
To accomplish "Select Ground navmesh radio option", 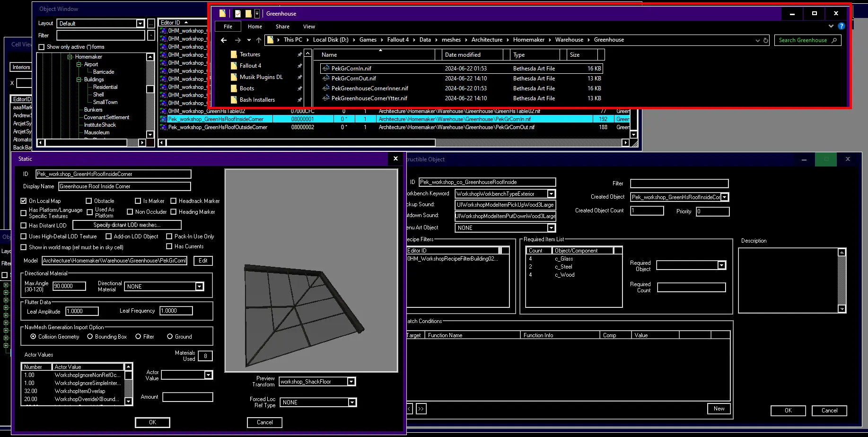I will point(170,337).
